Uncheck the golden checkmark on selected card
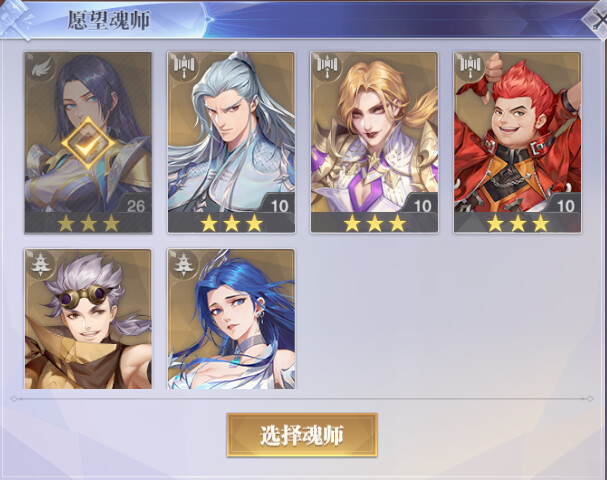 88,144
